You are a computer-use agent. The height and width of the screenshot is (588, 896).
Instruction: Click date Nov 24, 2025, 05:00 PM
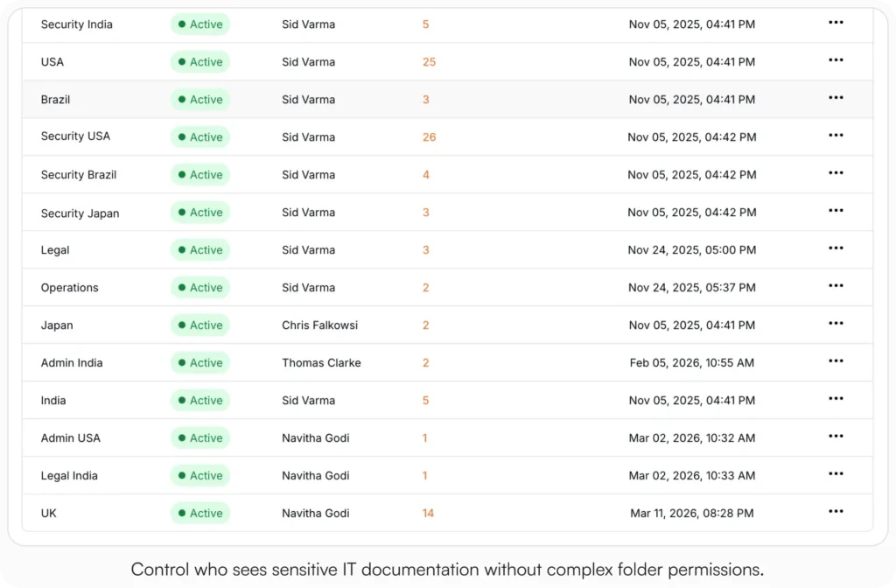(x=691, y=250)
